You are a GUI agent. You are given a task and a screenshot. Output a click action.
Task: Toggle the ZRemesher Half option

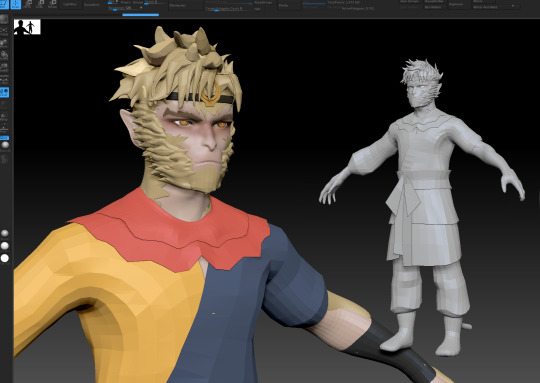tap(257, 8)
